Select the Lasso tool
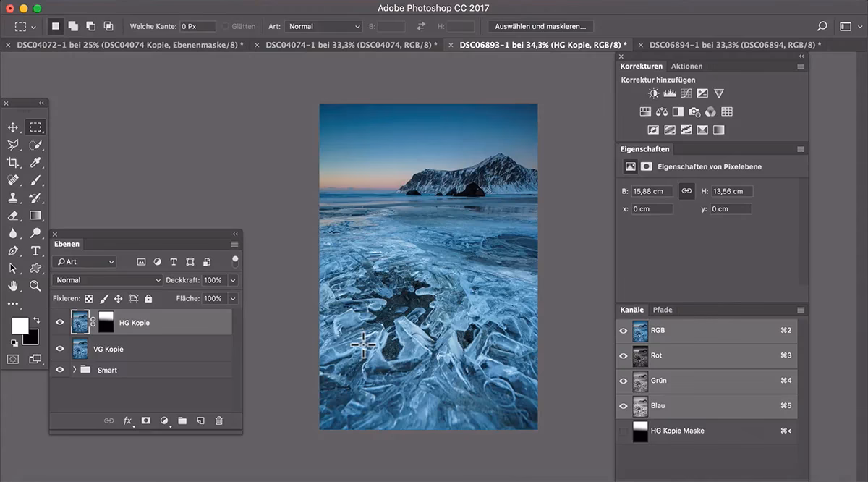868x482 pixels. click(13, 145)
